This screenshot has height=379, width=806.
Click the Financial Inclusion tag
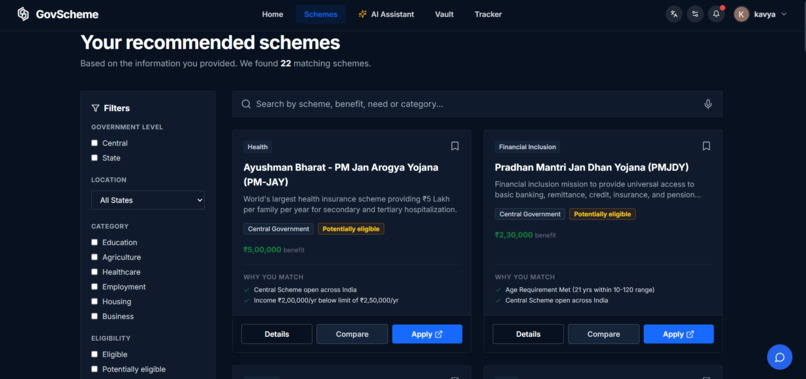527,147
